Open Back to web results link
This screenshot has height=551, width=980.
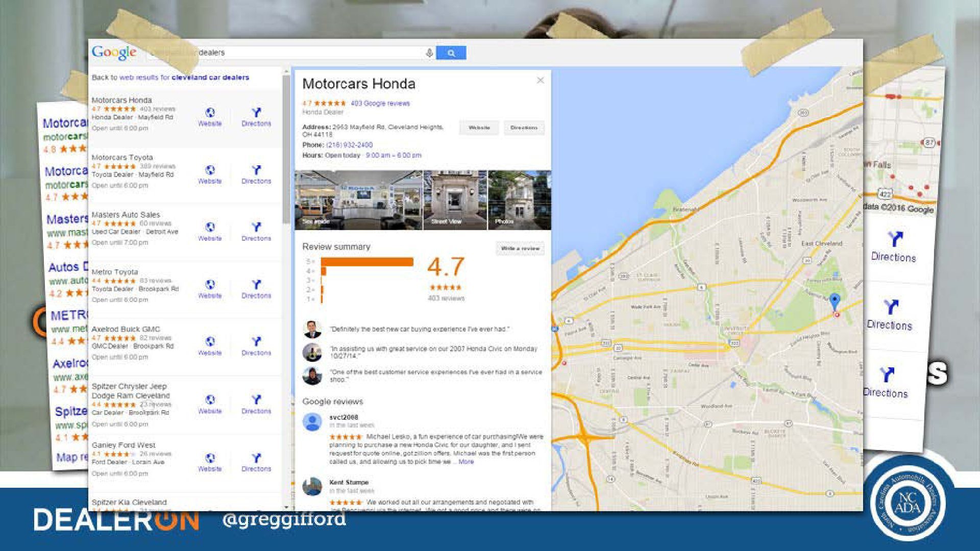[170, 78]
